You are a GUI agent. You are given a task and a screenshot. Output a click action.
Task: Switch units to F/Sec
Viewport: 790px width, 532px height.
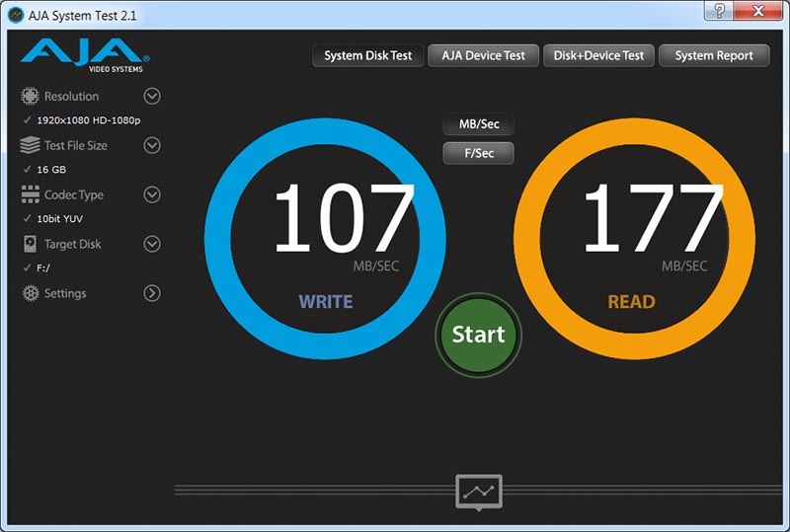479,153
